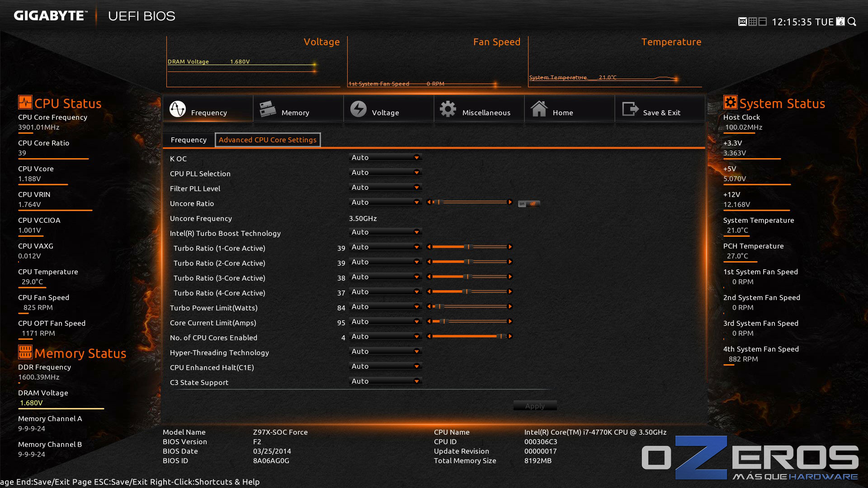Open the K OC dropdown
The width and height of the screenshot is (868, 488).
(385, 157)
